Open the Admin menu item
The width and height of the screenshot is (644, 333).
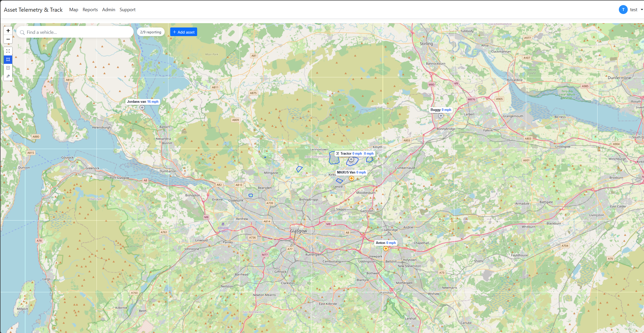pyautogui.click(x=109, y=10)
